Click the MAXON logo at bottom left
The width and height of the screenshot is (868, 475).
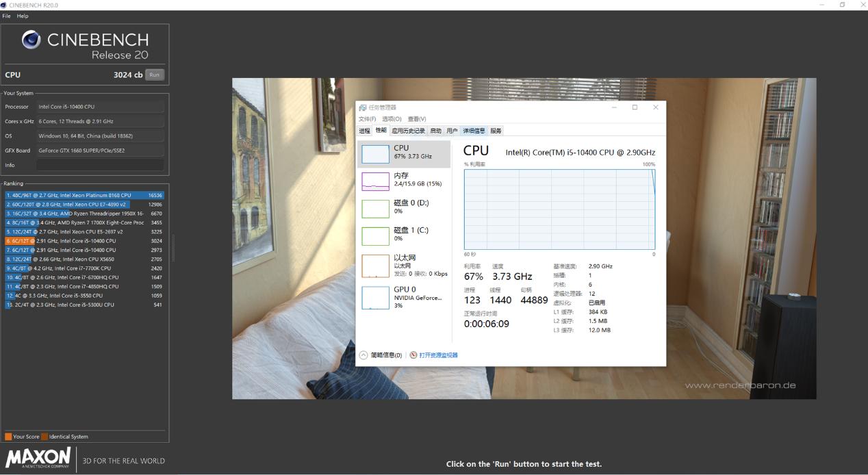[x=38, y=459]
